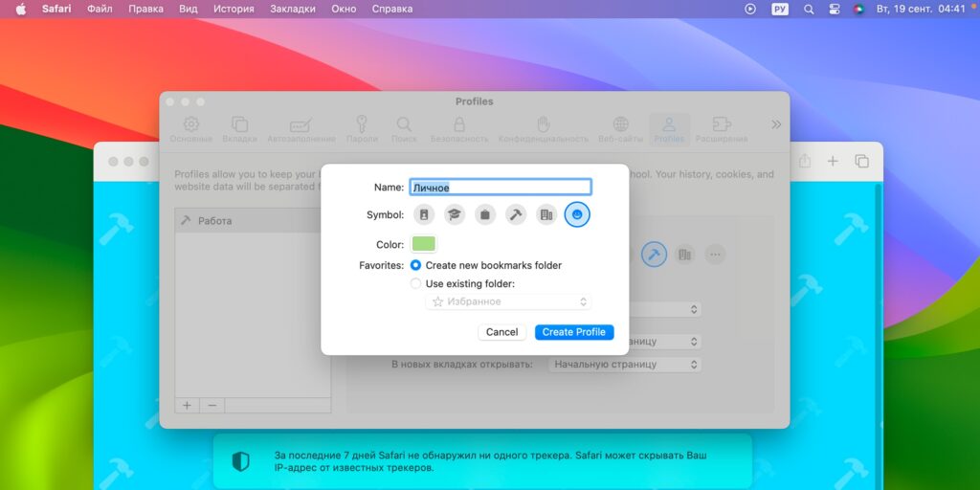The height and width of the screenshot is (490, 980).
Task: Open Конфиденциальность hand icon tab
Action: [x=544, y=130]
